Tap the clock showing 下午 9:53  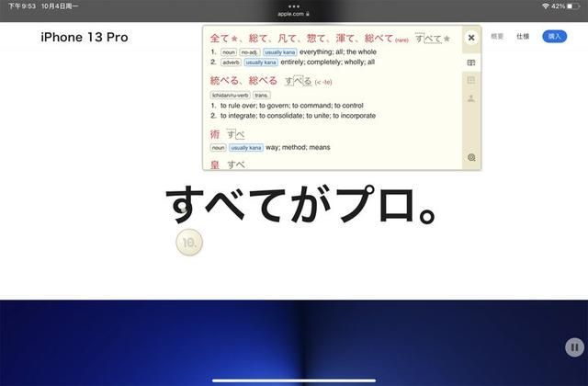(22, 6)
